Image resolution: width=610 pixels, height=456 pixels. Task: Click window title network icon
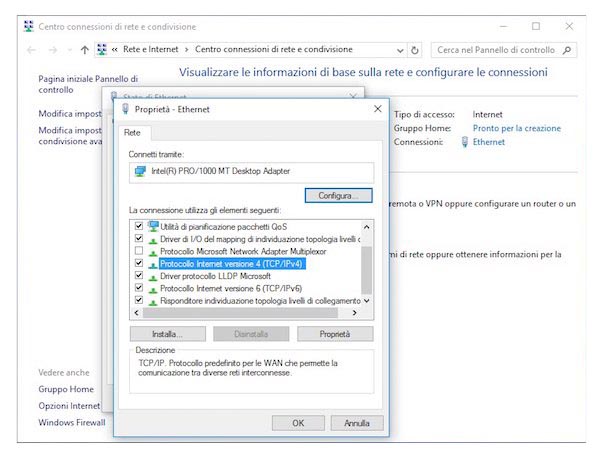29,26
